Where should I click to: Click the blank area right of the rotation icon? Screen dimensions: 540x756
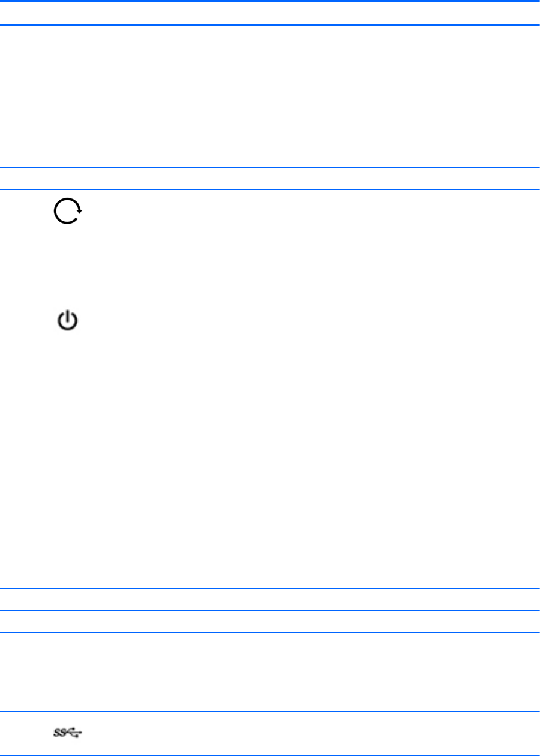300,213
